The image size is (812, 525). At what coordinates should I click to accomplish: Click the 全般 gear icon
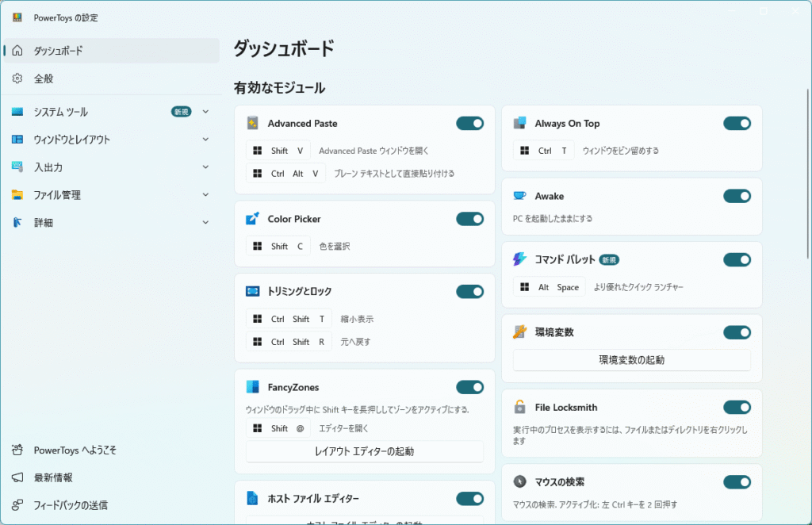[x=17, y=79]
